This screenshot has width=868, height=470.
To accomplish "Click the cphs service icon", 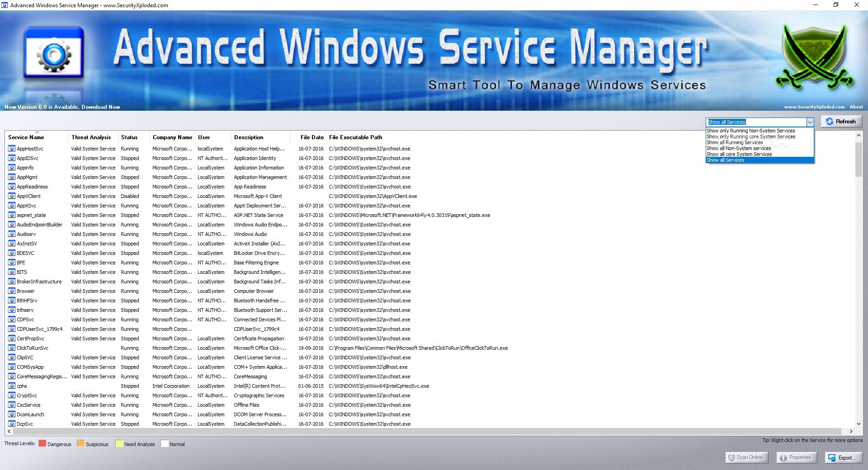I will (12, 385).
